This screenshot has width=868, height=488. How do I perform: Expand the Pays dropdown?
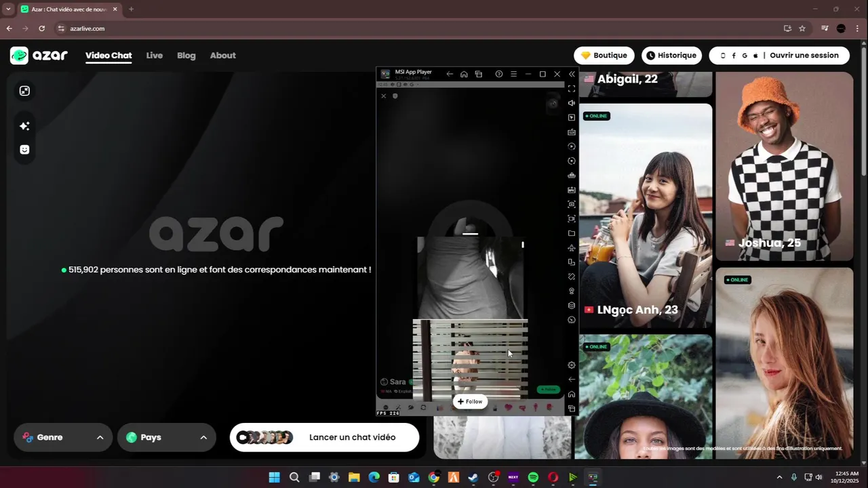(x=167, y=437)
